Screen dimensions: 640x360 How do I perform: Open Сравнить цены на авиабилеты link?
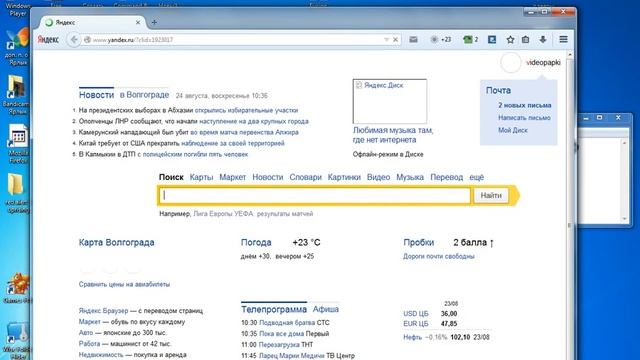click(x=124, y=284)
